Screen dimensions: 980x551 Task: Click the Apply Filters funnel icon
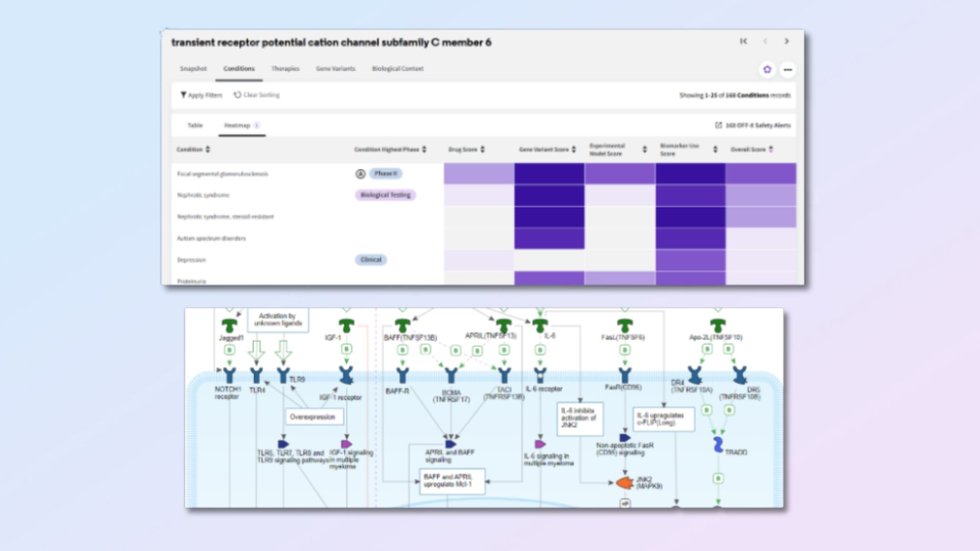click(183, 95)
